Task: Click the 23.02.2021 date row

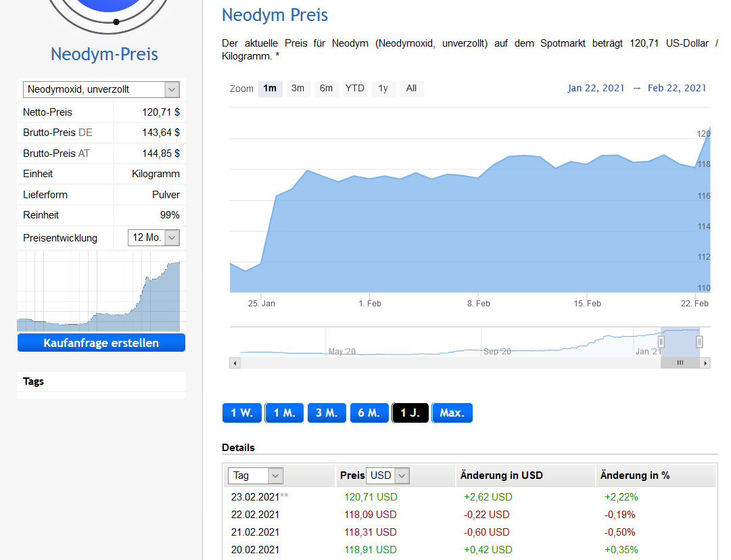Action: (x=256, y=497)
